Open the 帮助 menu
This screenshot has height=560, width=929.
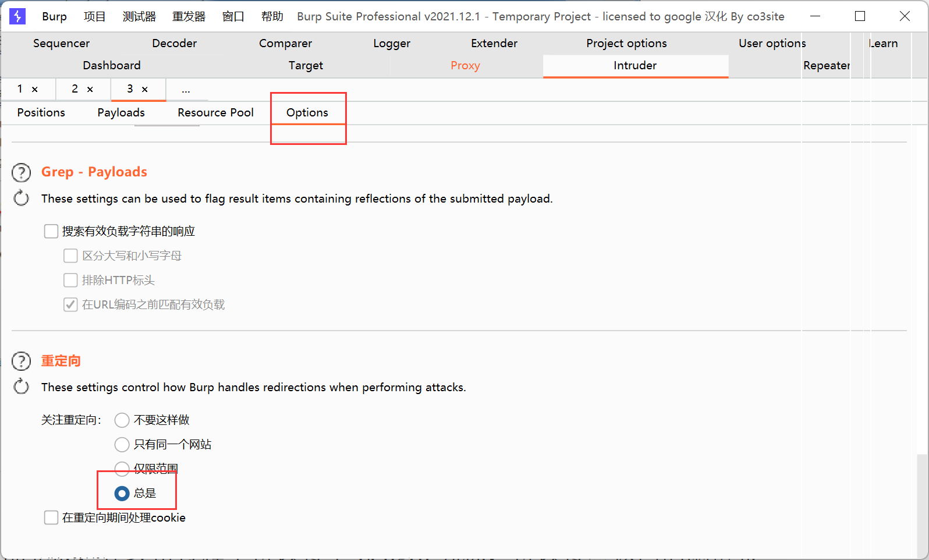pyautogui.click(x=272, y=16)
